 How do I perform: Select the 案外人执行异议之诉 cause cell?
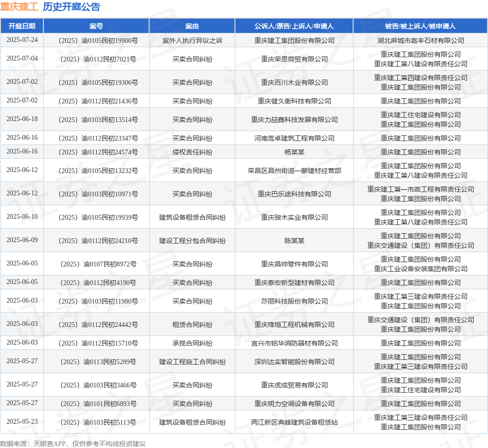click(193, 41)
